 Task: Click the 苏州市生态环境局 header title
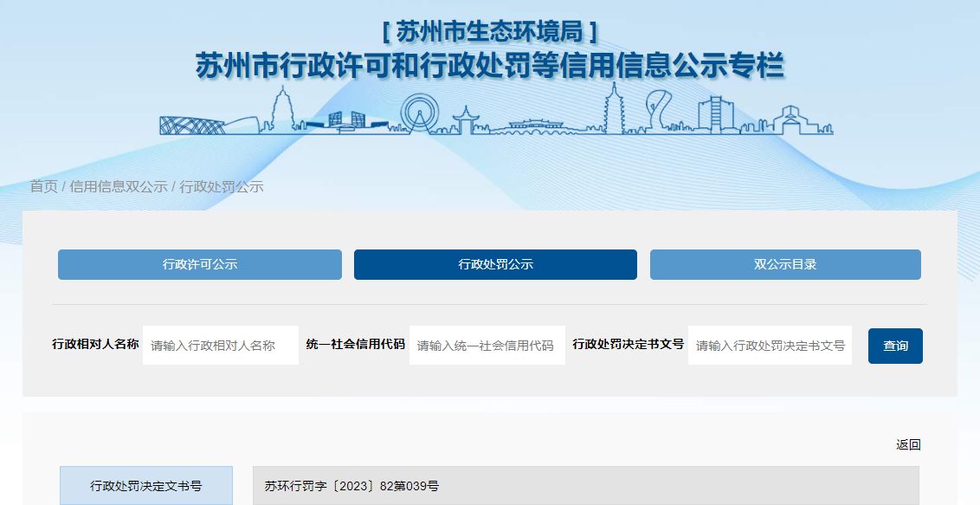(x=489, y=32)
